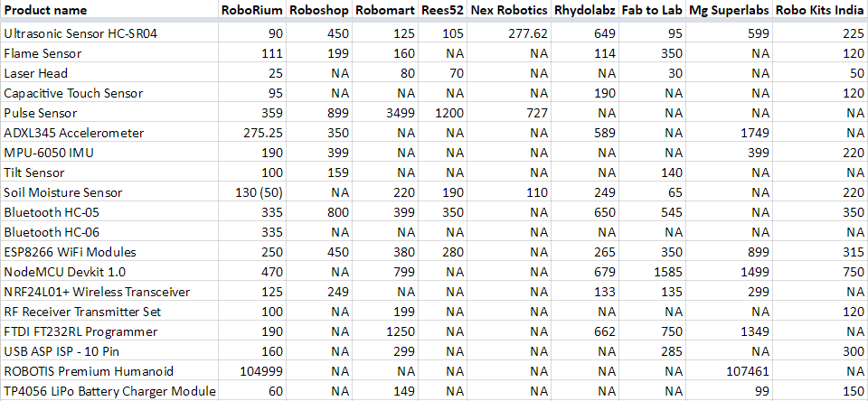Viewport: 868px width, 401px height.
Task: Click the NRF24L01+ Wireless Transceiver cell
Action: [108, 292]
